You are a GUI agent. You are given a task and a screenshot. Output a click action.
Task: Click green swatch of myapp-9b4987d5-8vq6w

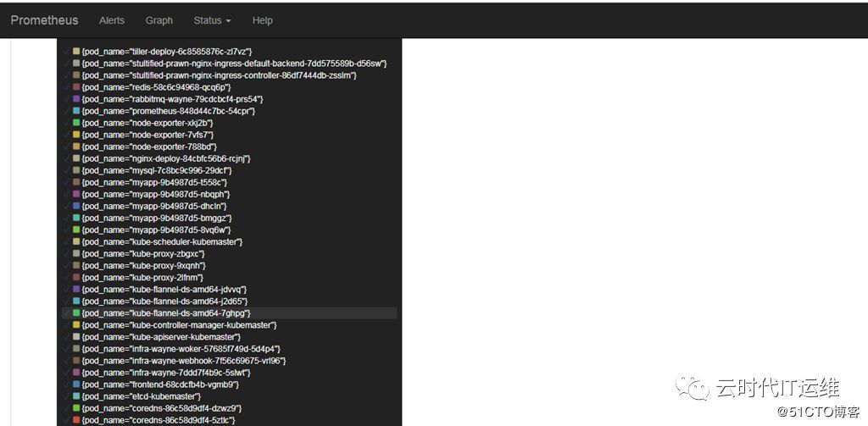coord(76,230)
